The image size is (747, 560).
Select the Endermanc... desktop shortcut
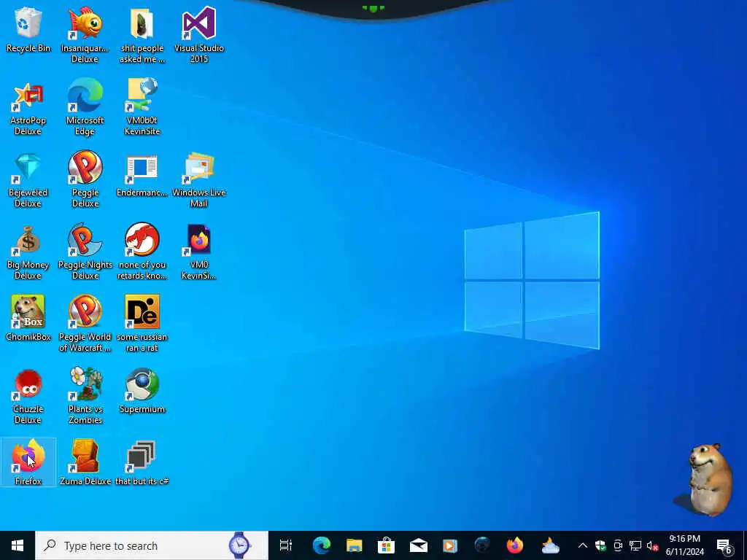[142, 174]
